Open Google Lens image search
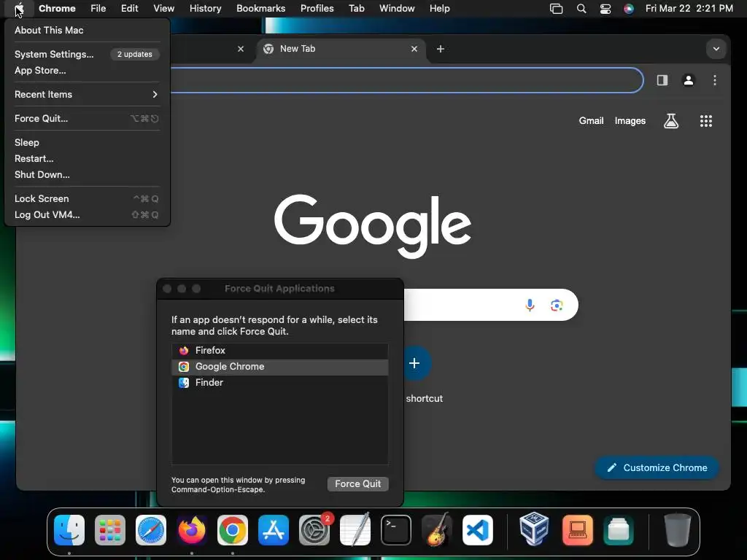Screen dimensions: 747x560 click(557, 305)
